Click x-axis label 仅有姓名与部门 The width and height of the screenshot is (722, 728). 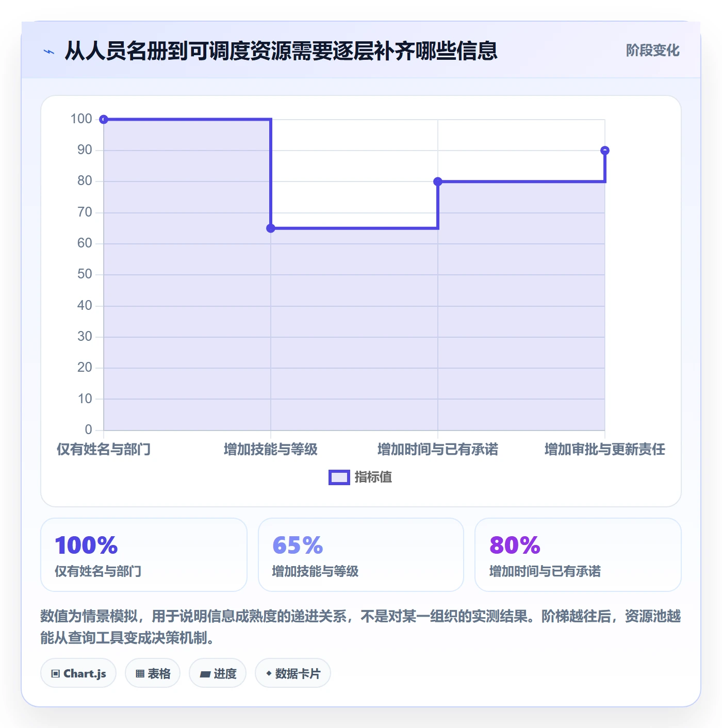pos(104,450)
